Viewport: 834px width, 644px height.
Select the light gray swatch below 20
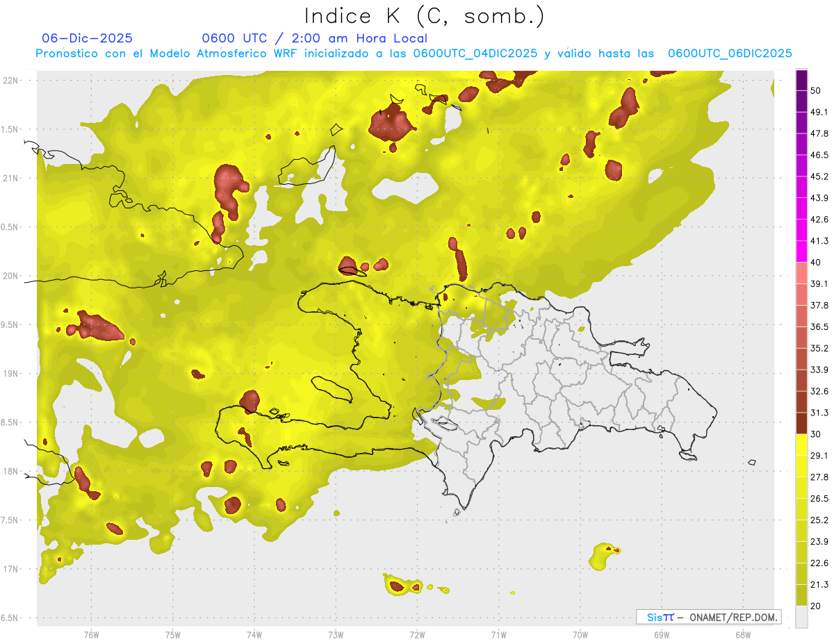(801, 617)
